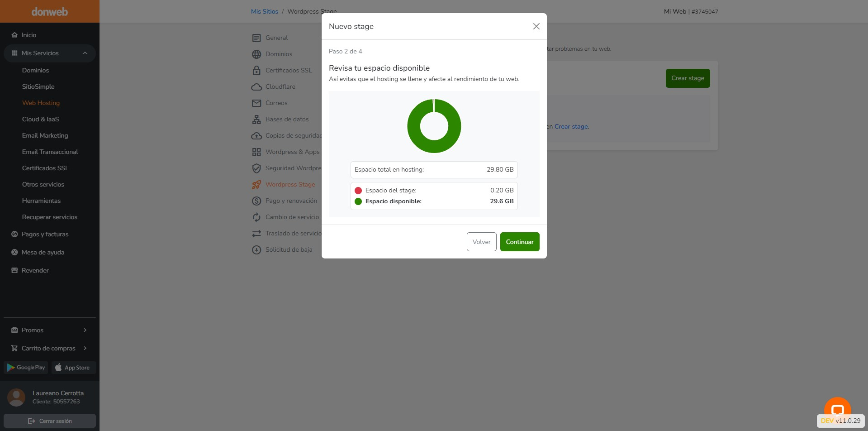
Task: Open Certificados SSL in left sidebar
Action: 45,168
